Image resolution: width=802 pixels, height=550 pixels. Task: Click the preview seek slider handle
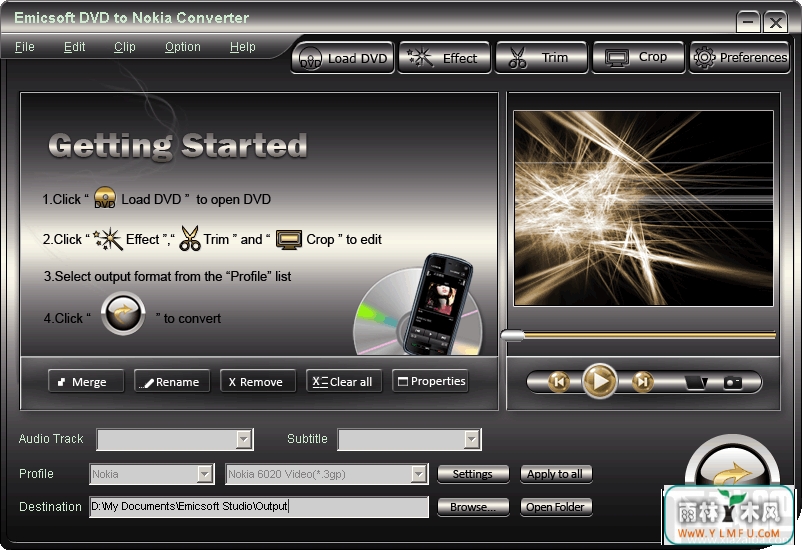coord(513,335)
